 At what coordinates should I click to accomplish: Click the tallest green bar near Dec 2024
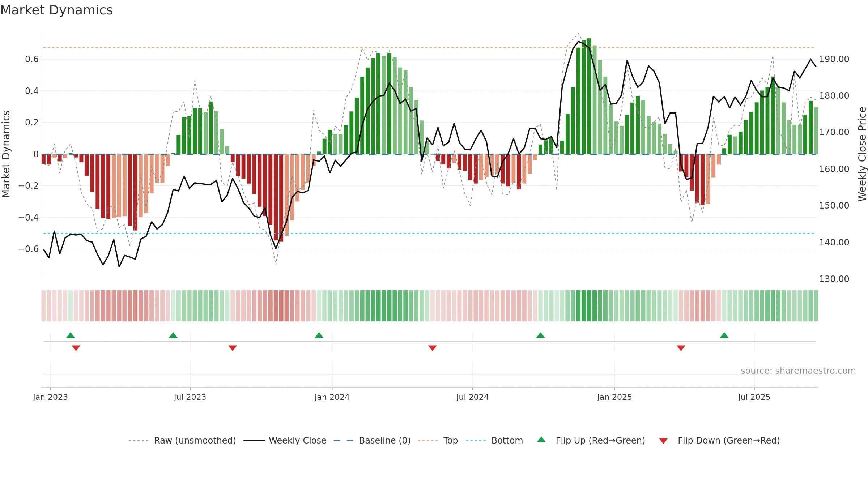(589, 96)
